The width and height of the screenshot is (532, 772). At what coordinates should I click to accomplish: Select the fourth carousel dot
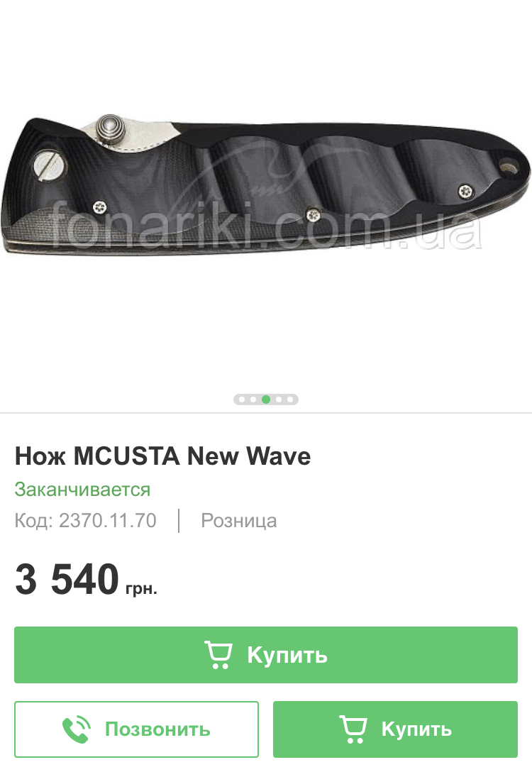point(279,399)
